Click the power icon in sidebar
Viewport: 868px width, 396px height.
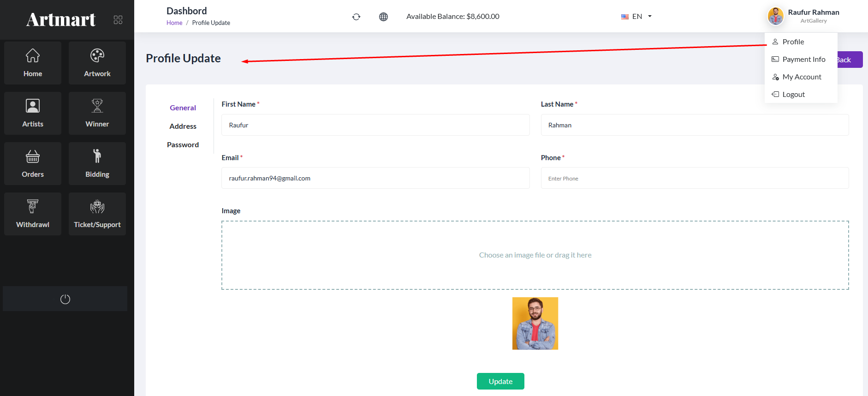tap(65, 299)
